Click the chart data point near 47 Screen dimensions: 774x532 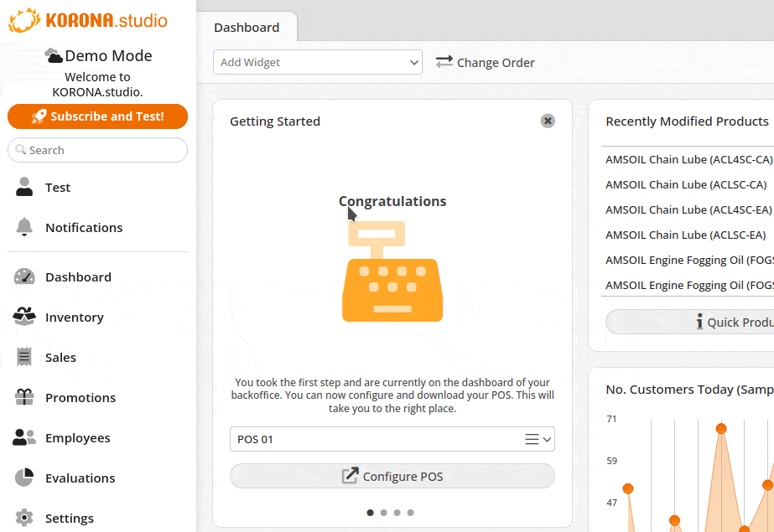tap(628, 488)
